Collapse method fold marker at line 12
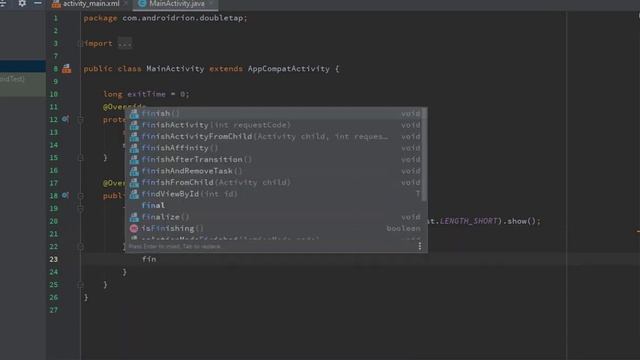Image resolution: width=640 pixels, height=360 pixels. [80, 120]
